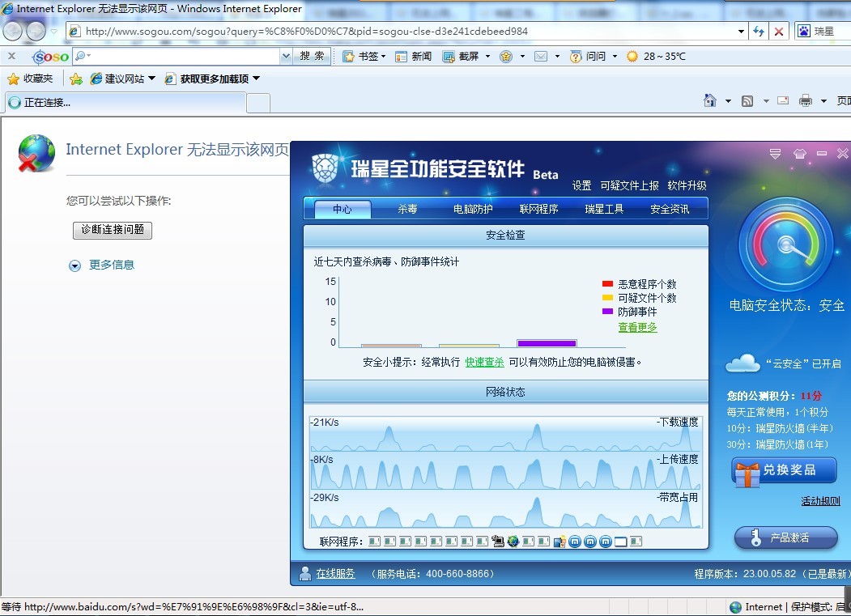
Task: Click the IE Forward arrow button
Action: pyautogui.click(x=36, y=31)
